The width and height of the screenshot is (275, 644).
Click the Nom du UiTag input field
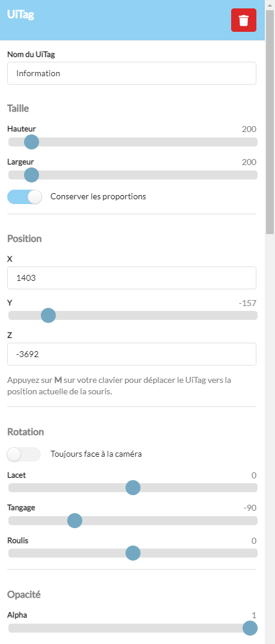(x=131, y=73)
